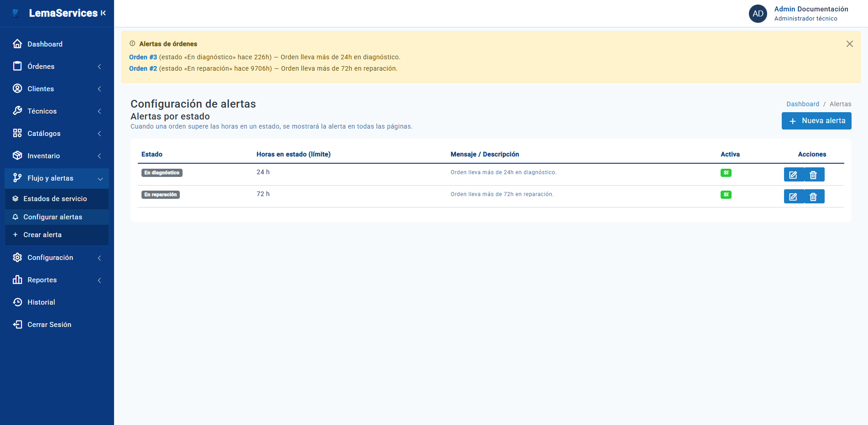Image resolution: width=868 pixels, height=425 pixels.
Task: Open the Dashboard home icon in the sidebar
Action: [17, 44]
